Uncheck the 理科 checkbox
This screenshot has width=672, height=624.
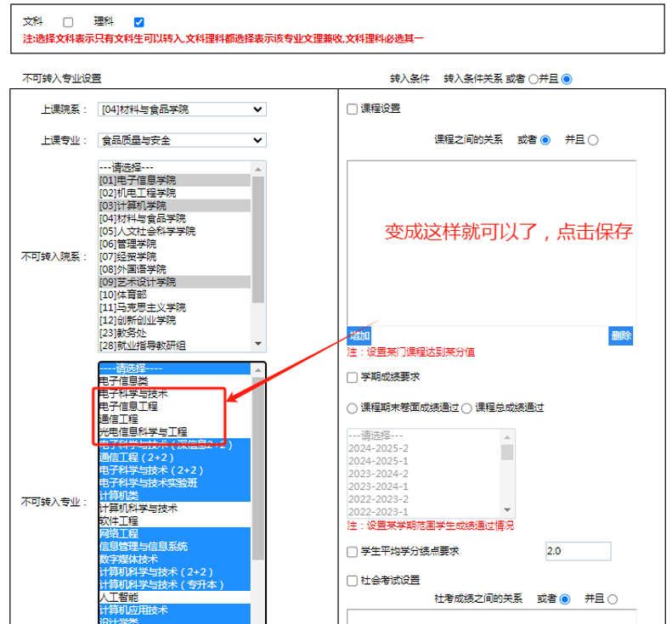click(138, 22)
